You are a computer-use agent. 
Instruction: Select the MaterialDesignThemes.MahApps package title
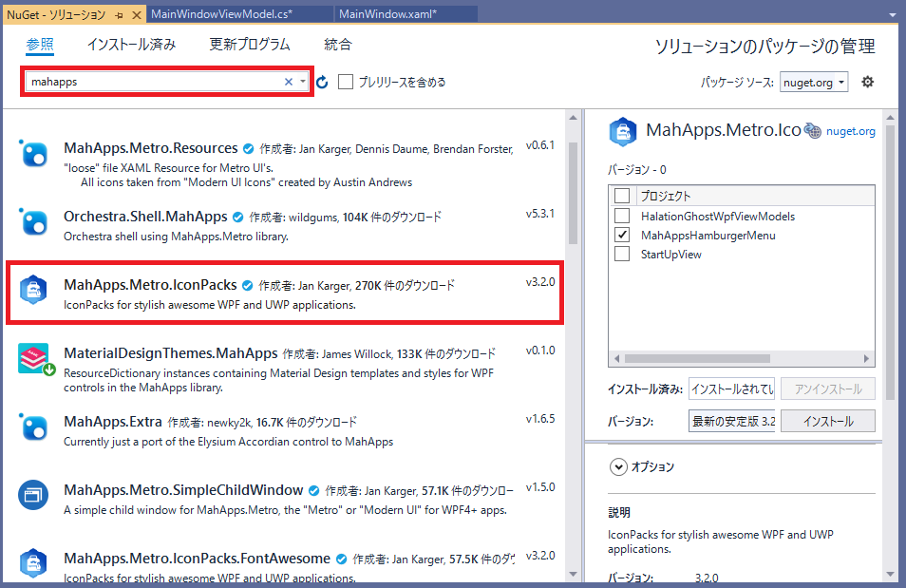click(171, 353)
